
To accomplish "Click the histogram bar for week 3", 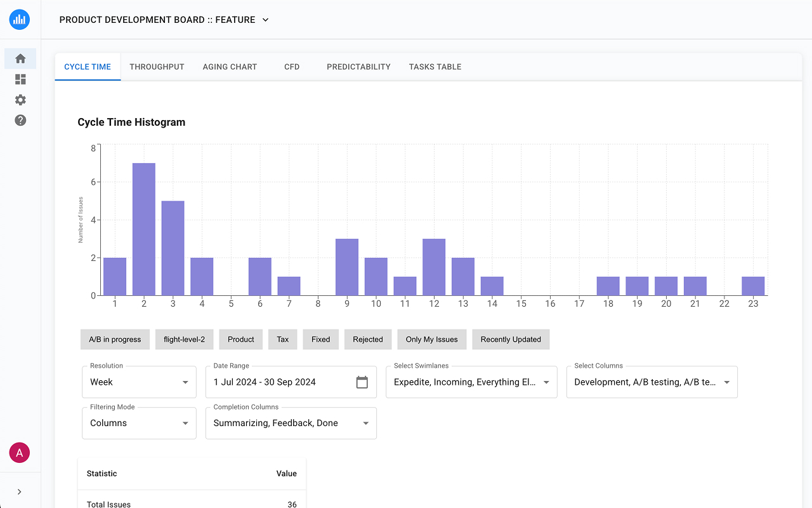I will 173,248.
